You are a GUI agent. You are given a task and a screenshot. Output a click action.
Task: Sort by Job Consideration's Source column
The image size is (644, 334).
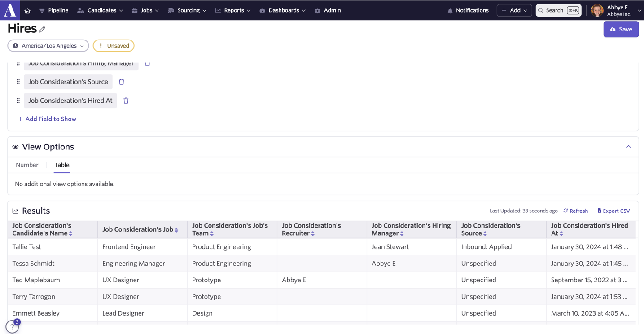pyautogui.click(x=485, y=233)
